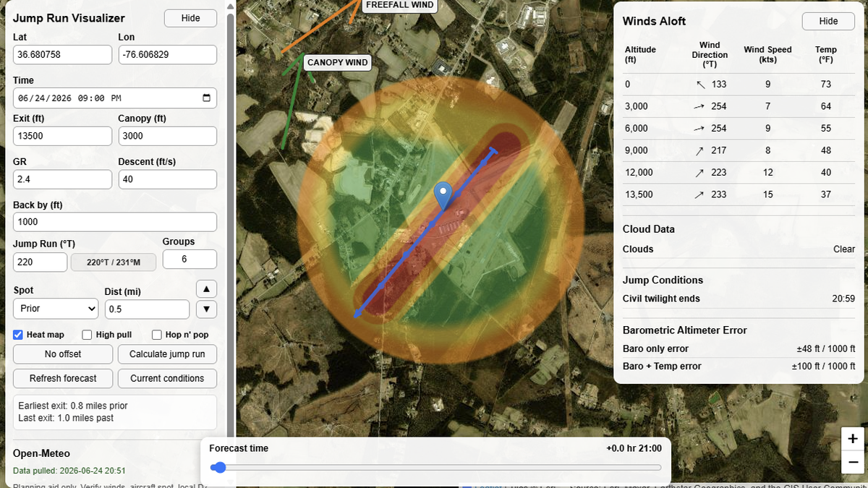
Task: Click the CANOPY WIND label on map
Action: pyautogui.click(x=337, y=62)
